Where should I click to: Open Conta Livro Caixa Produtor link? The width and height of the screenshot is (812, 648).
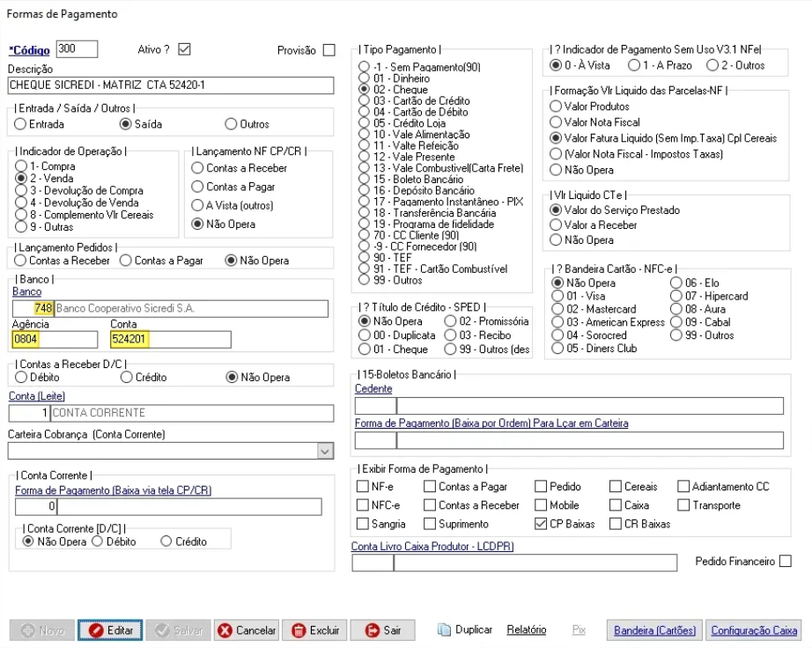tap(432, 547)
